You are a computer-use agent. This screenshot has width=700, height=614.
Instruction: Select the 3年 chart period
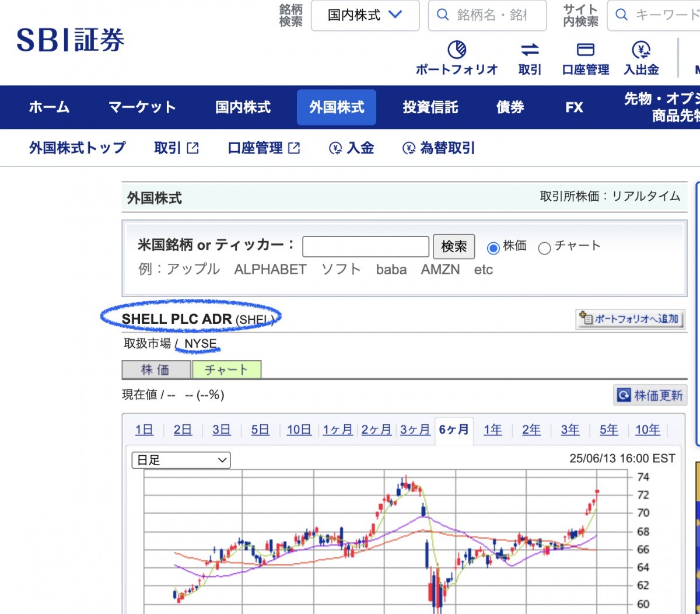[x=570, y=430]
